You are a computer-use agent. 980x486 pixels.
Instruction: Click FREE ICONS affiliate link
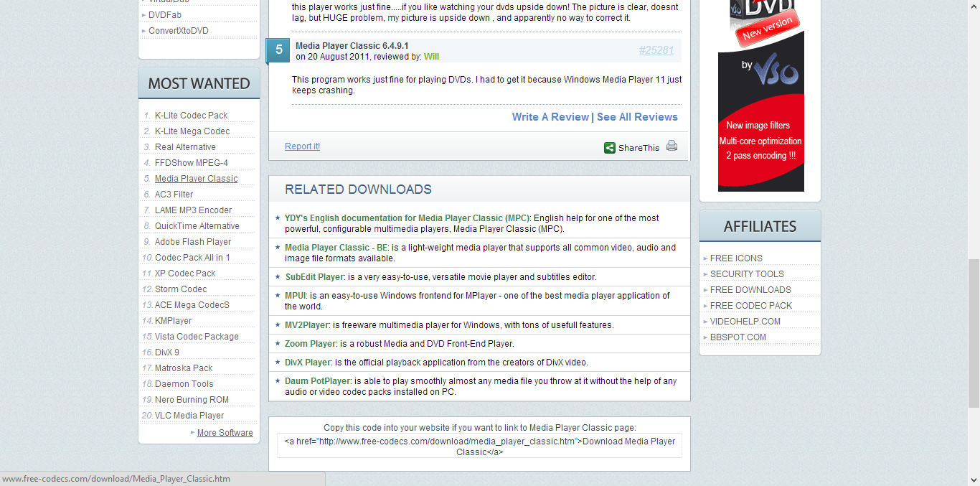pyautogui.click(x=736, y=258)
